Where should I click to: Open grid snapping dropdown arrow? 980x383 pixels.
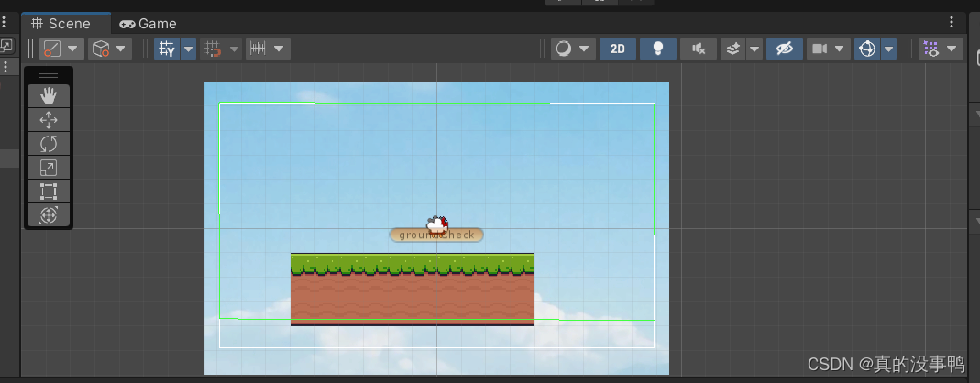235,49
